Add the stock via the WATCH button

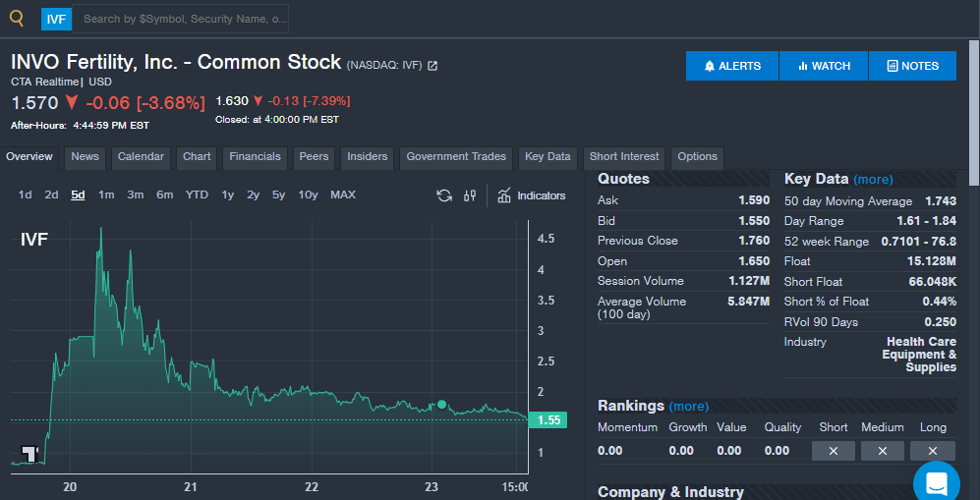[824, 66]
